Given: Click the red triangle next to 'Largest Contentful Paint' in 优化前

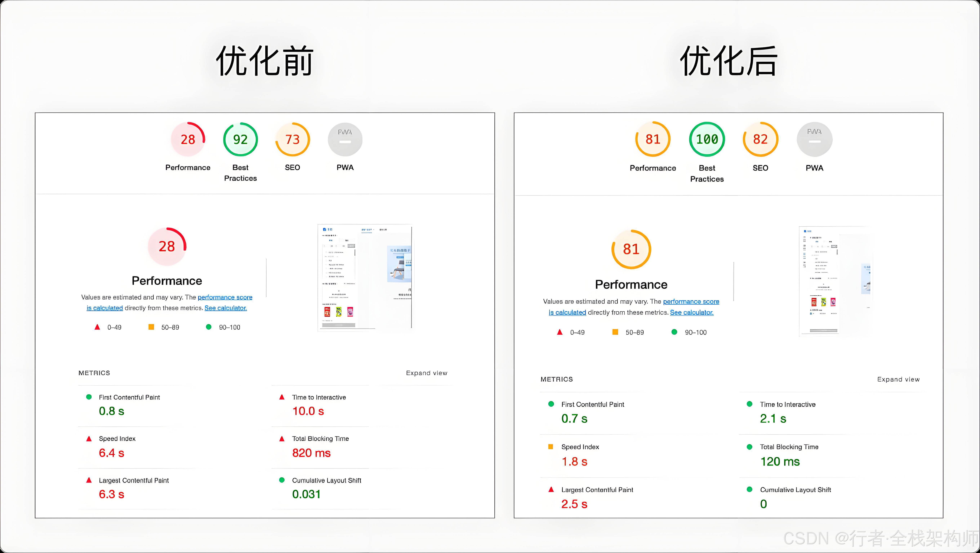Looking at the screenshot, I should [89, 480].
